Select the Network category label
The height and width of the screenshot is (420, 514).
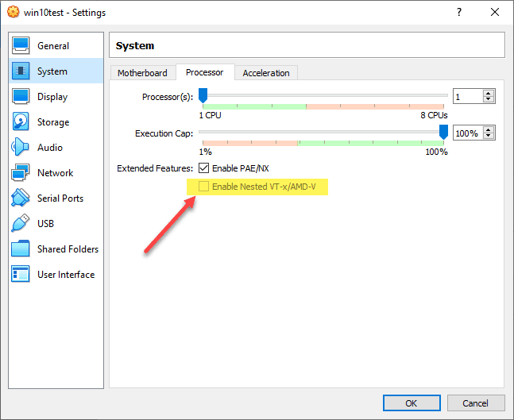55,172
